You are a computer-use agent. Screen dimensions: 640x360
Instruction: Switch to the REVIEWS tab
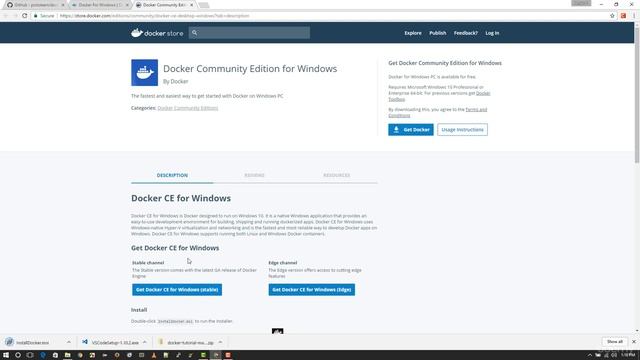click(x=254, y=175)
